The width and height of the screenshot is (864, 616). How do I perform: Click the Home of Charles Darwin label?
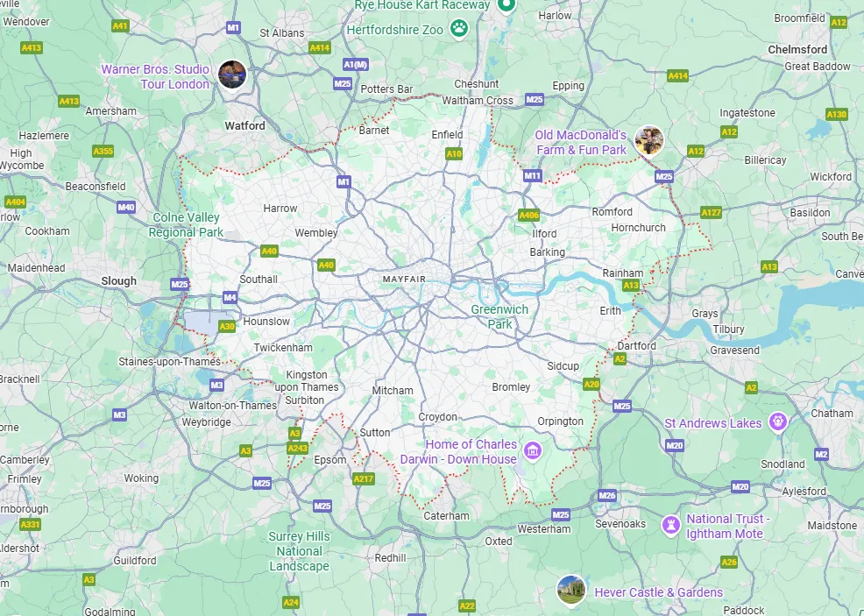(471, 444)
